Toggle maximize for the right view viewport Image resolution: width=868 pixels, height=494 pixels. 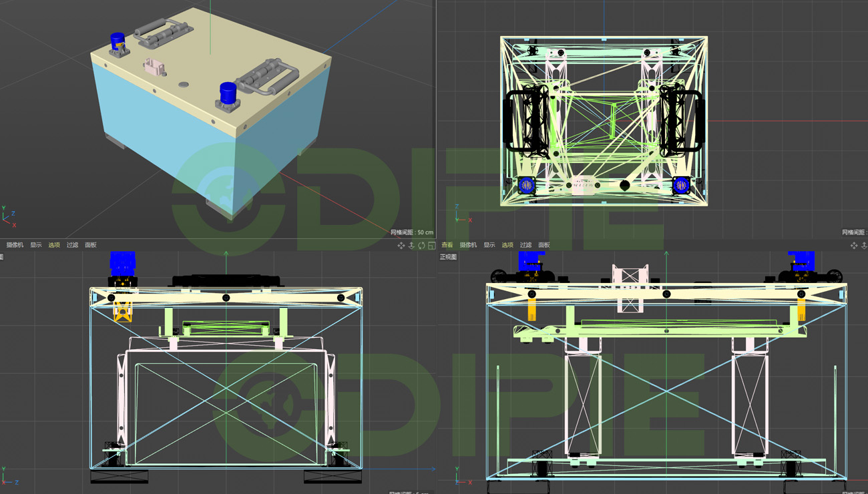pyautogui.click(x=431, y=246)
